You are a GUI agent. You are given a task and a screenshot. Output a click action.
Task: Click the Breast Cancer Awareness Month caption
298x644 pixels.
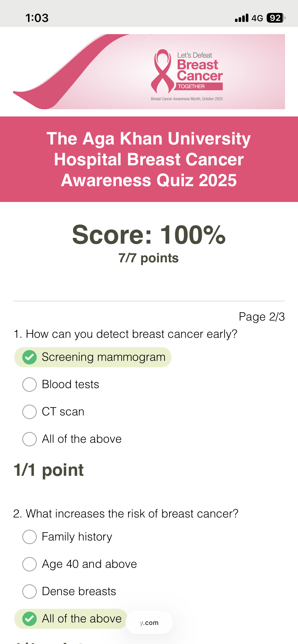click(187, 99)
